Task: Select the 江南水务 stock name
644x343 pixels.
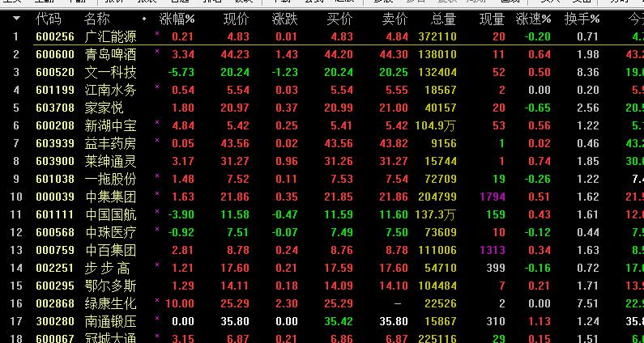Action: 110,90
